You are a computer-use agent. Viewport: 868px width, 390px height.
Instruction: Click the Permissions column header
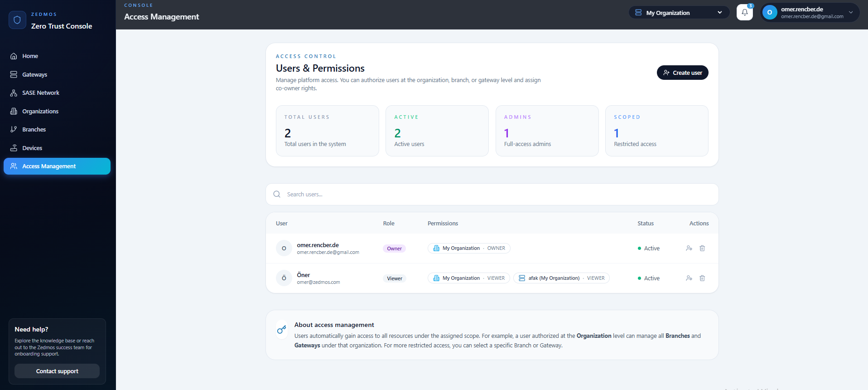point(443,223)
